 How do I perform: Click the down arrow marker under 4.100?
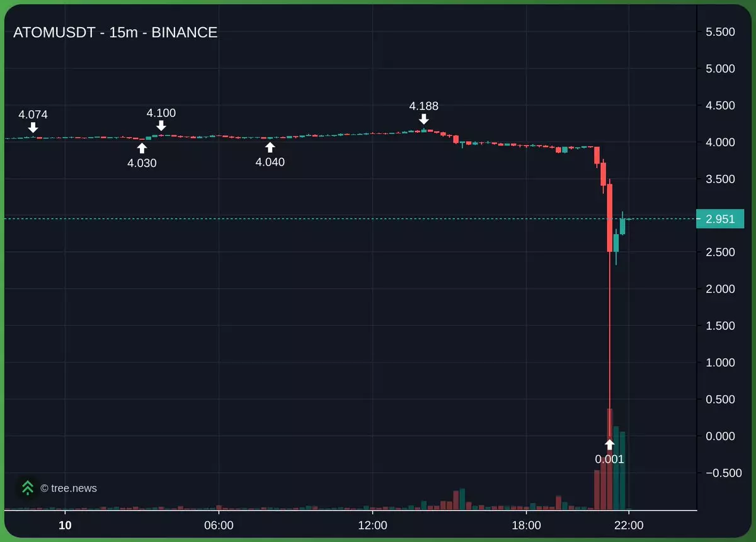161,126
